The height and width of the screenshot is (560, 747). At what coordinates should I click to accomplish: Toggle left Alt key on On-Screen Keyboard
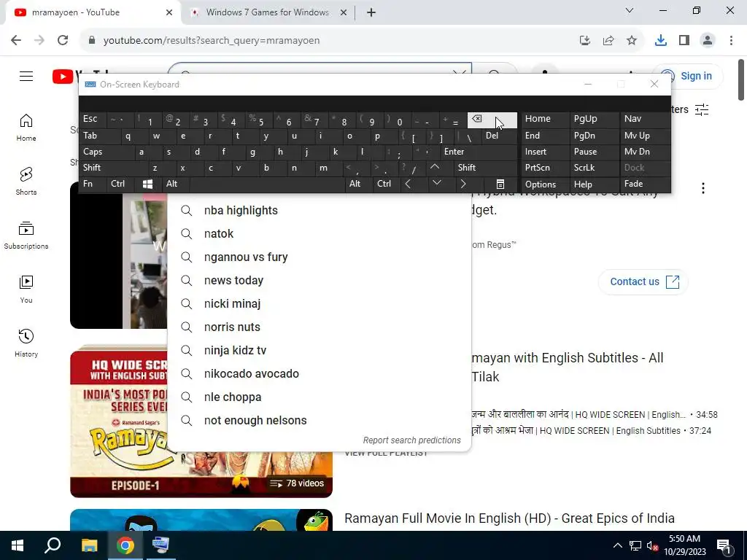coord(176,184)
